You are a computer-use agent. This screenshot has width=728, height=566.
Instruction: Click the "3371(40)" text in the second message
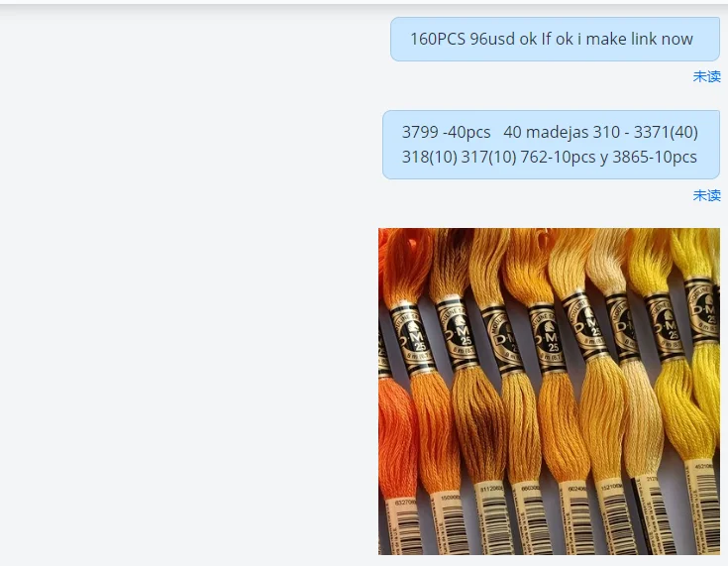click(x=666, y=132)
